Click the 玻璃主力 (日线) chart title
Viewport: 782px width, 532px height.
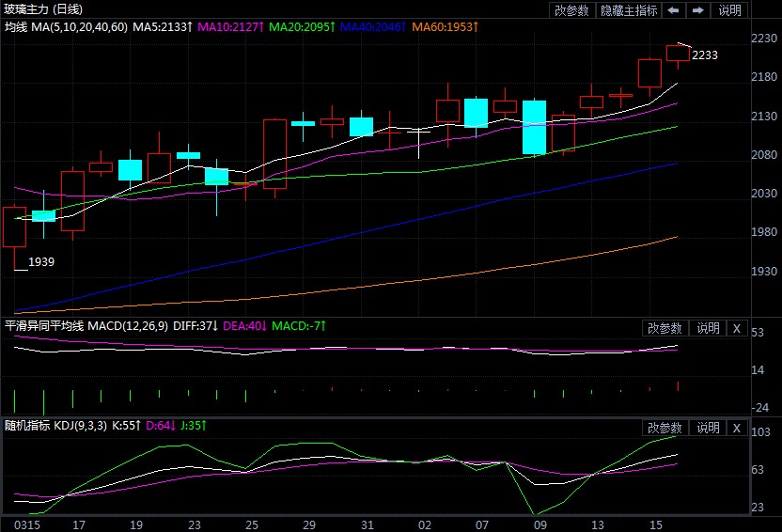click(x=43, y=9)
